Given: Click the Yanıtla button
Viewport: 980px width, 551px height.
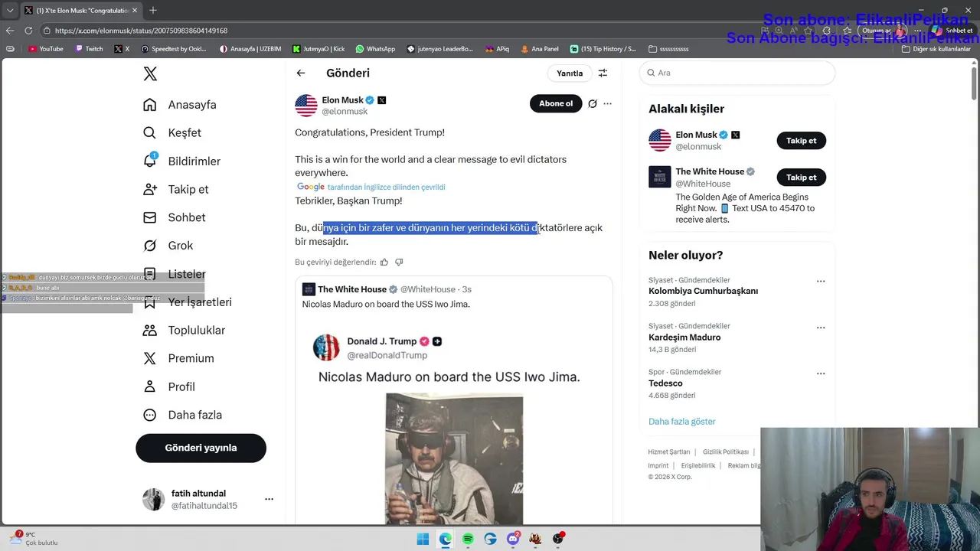Looking at the screenshot, I should tap(569, 73).
